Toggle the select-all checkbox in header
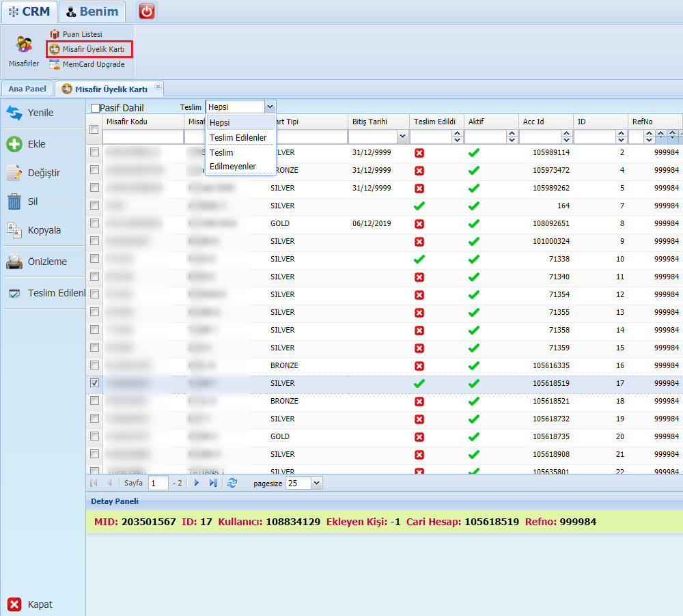Viewport: 683px width, 616px height. [94, 129]
